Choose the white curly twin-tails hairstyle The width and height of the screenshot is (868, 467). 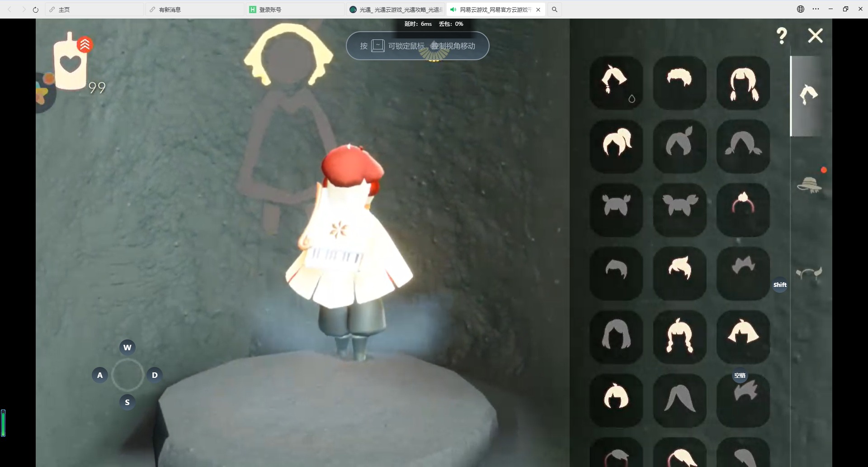tap(679, 337)
